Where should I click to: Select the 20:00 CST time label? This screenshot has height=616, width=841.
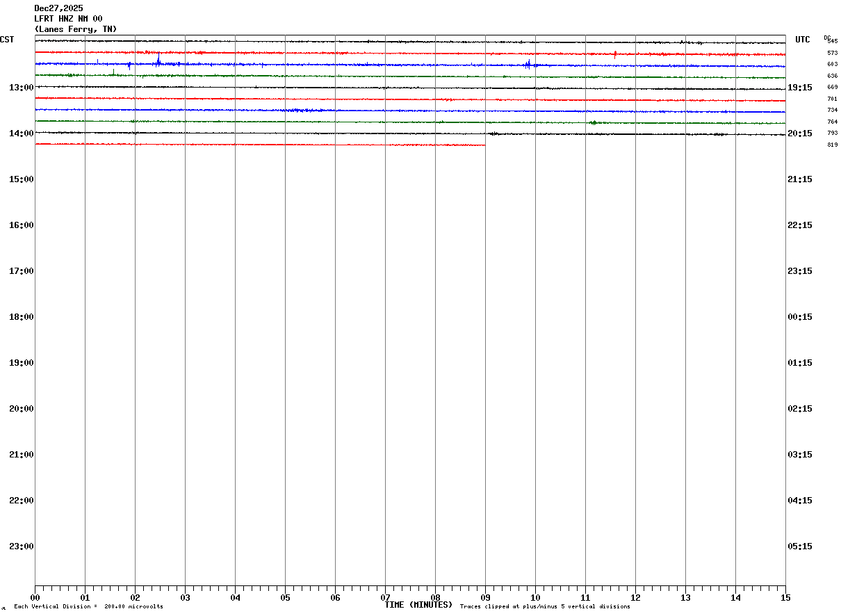(x=22, y=409)
